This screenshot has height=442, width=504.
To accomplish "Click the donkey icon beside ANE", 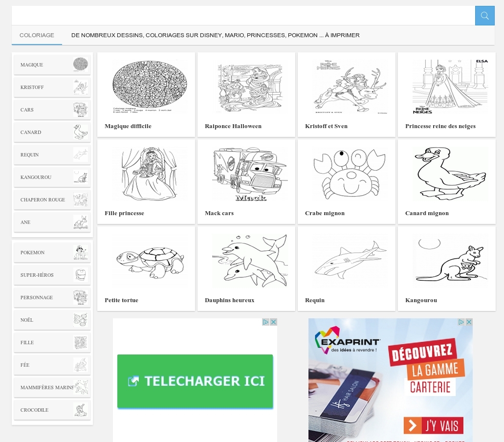I will [80, 222].
